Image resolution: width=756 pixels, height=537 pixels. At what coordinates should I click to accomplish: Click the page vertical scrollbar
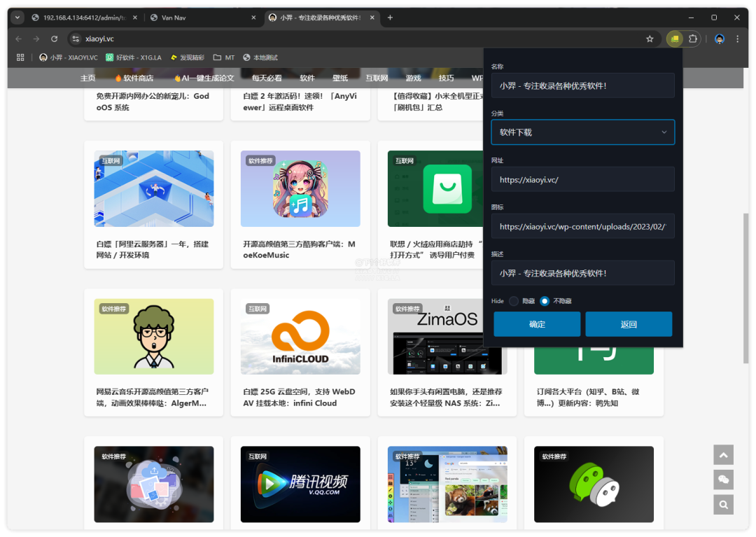(745, 287)
